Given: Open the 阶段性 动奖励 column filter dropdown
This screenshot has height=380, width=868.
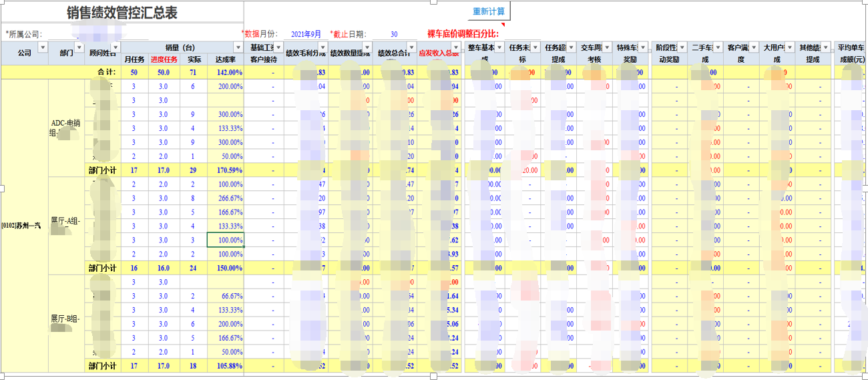Looking at the screenshot, I should pyautogui.click(x=682, y=47).
